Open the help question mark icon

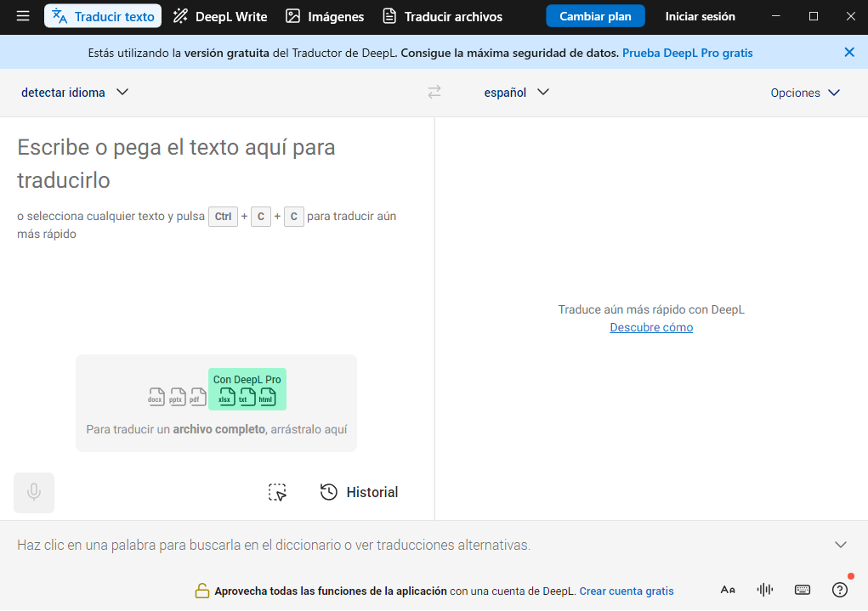coord(840,590)
